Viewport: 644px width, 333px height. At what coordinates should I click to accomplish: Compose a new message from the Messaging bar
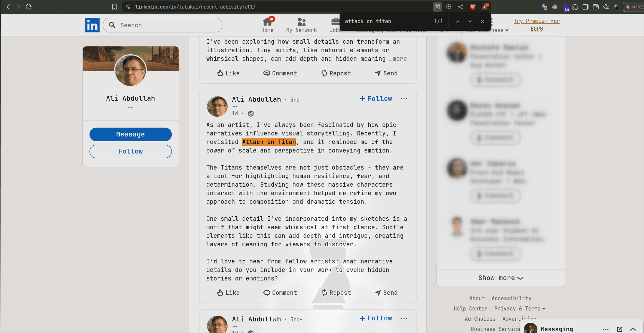click(x=619, y=329)
